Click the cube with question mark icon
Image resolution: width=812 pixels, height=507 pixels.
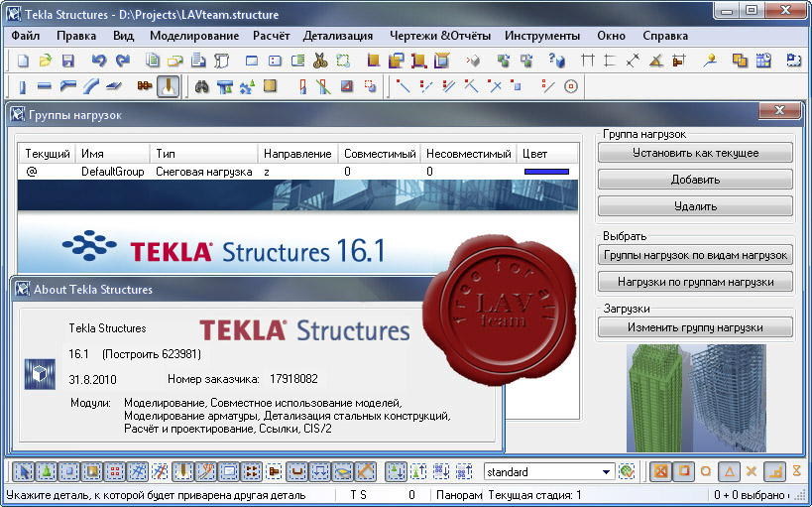click(x=556, y=62)
